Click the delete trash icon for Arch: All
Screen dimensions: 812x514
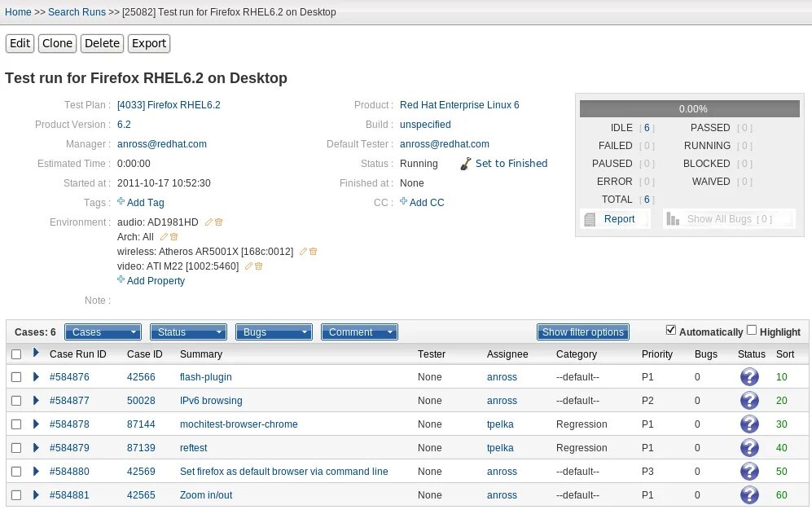click(x=174, y=237)
